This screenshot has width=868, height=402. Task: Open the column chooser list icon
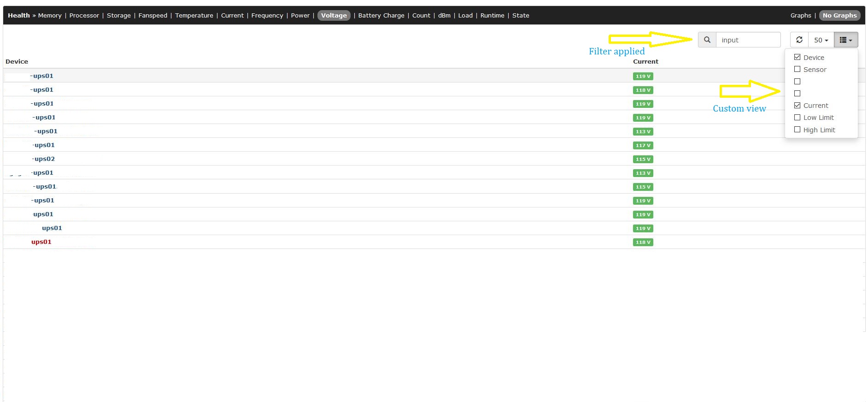click(x=845, y=40)
